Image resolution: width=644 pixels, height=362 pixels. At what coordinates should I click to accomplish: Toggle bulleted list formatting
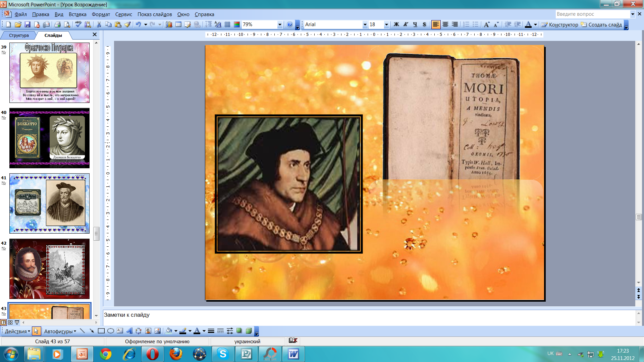tap(476, 24)
